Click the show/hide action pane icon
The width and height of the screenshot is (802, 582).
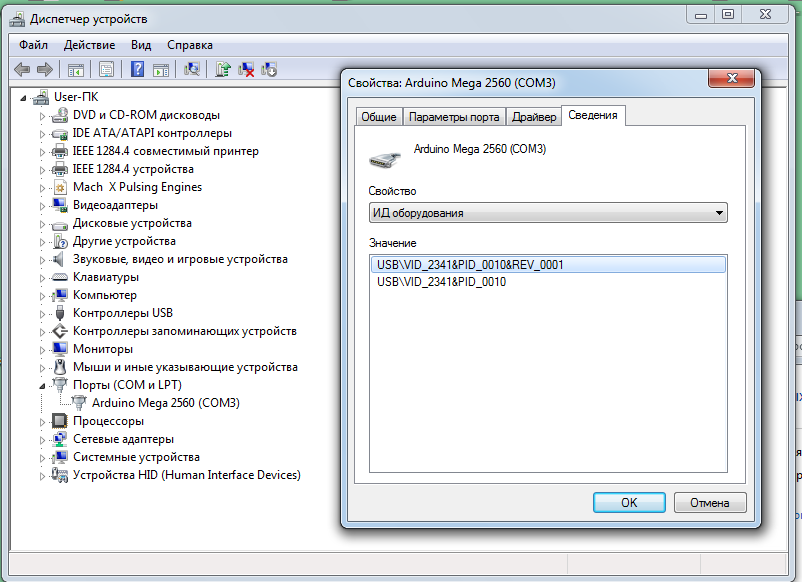click(x=161, y=70)
